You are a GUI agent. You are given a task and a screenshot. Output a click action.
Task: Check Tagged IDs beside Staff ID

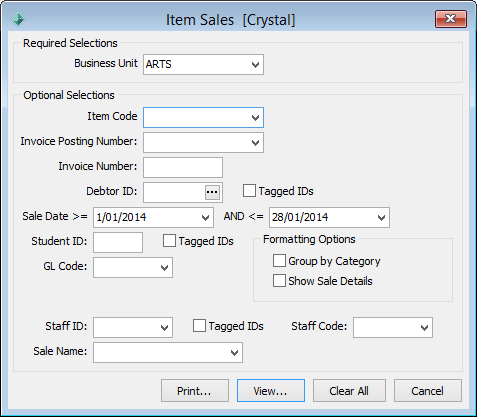pyautogui.click(x=199, y=326)
